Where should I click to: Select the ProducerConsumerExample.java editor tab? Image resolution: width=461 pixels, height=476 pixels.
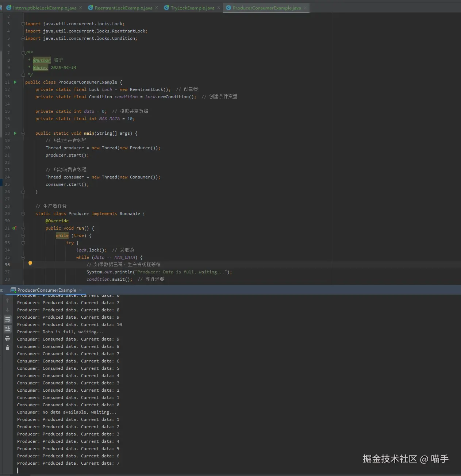tap(267, 8)
